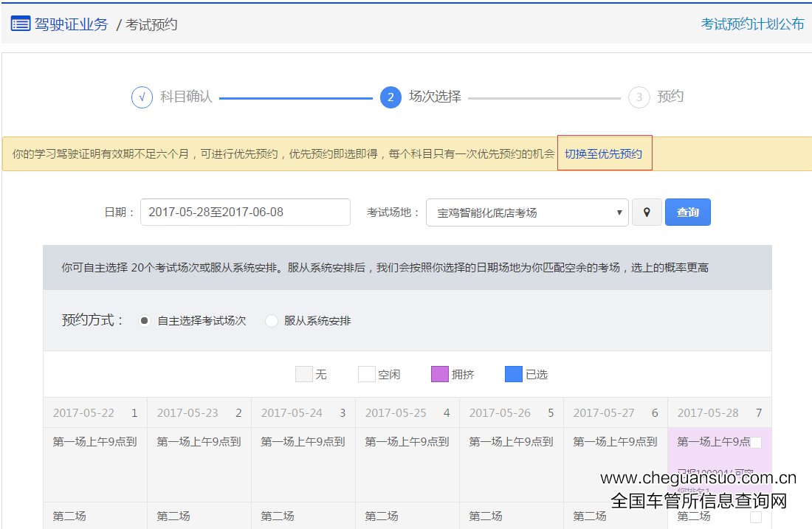The height and width of the screenshot is (529, 812).
Task: Select the 服从系统安排 radio option
Action: (272, 321)
